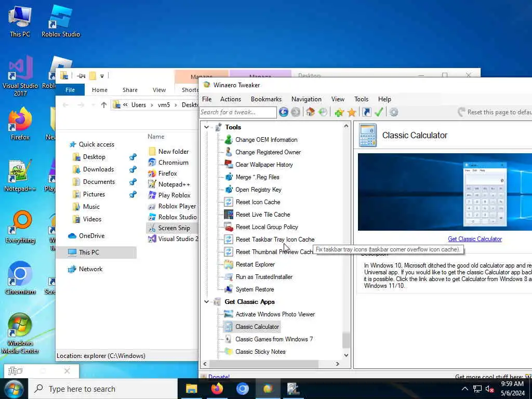Open the Bookmarks menu

[x=266, y=99]
